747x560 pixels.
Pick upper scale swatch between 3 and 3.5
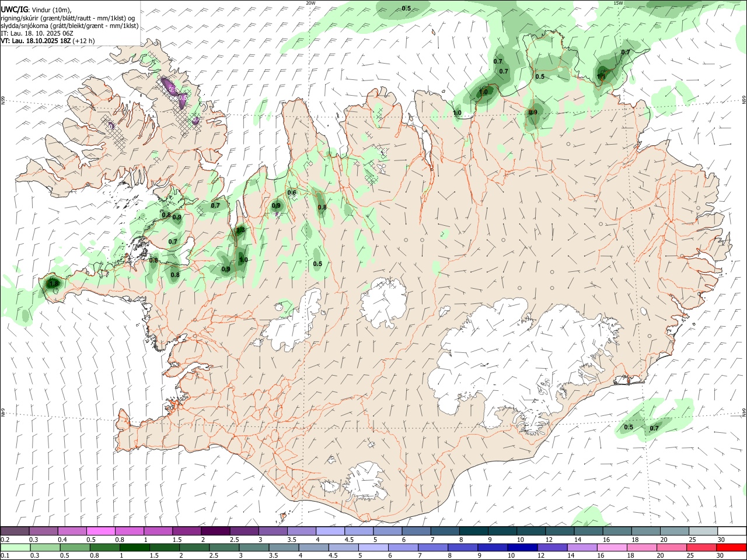click(273, 531)
